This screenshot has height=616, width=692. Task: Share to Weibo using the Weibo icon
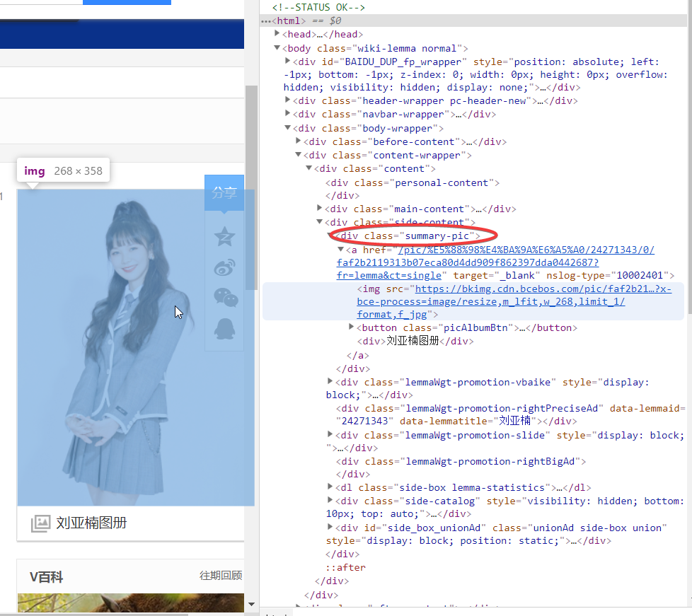tap(224, 267)
